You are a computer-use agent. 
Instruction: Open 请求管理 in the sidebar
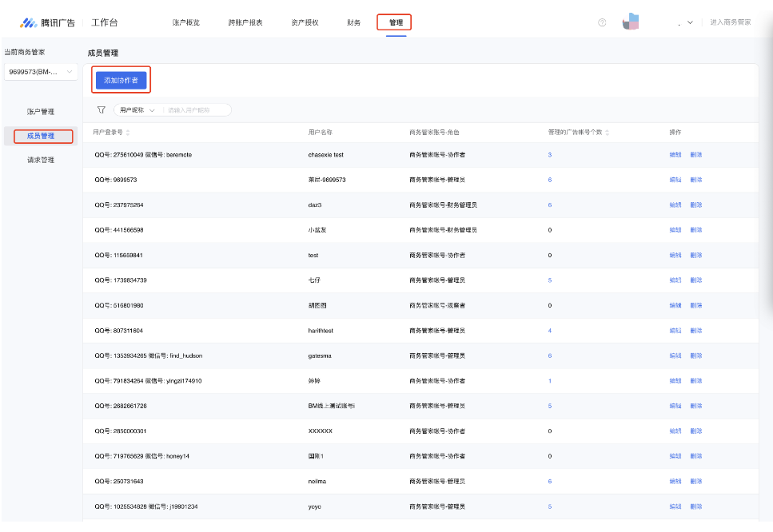click(x=41, y=160)
